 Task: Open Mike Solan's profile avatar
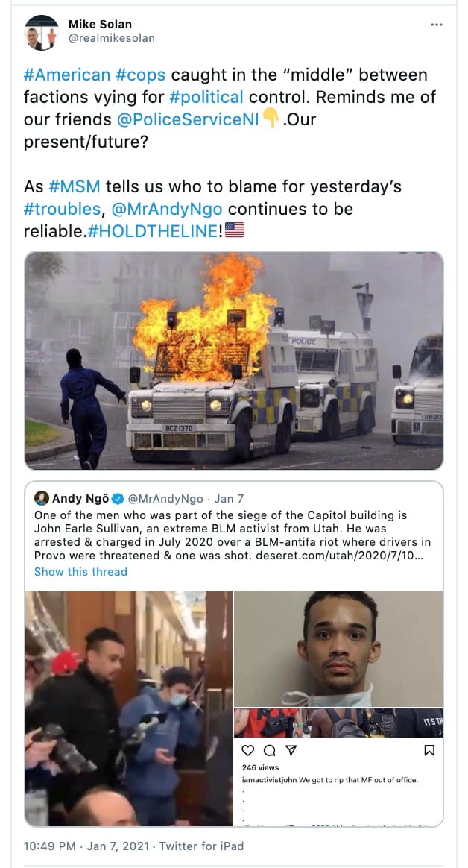42,32
